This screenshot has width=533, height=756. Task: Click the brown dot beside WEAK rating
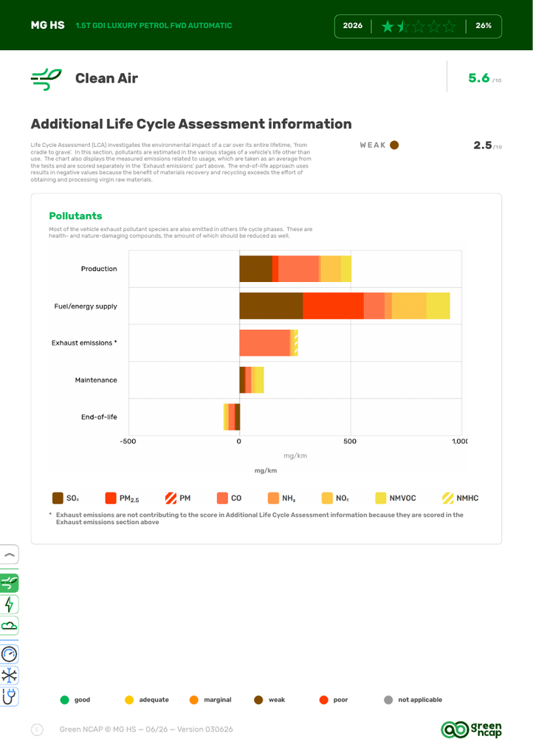[394, 145]
